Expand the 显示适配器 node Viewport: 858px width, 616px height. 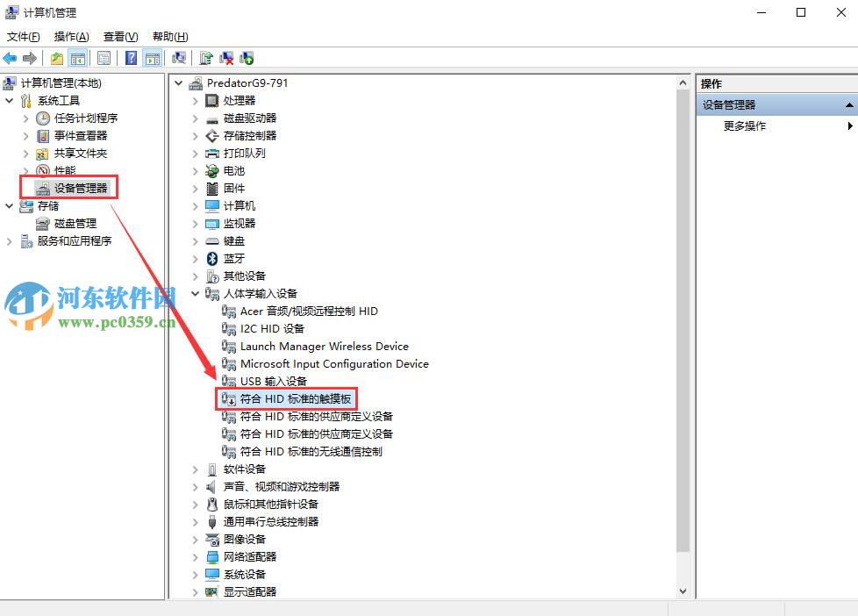pyautogui.click(x=195, y=592)
